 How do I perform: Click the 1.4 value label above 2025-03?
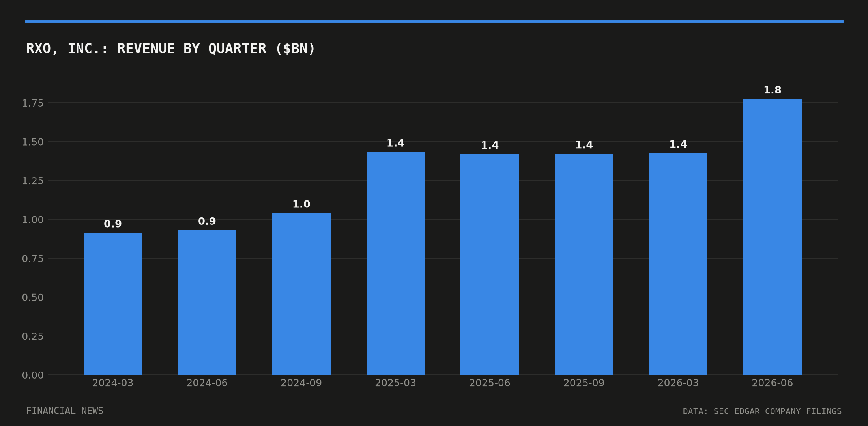[x=396, y=143]
